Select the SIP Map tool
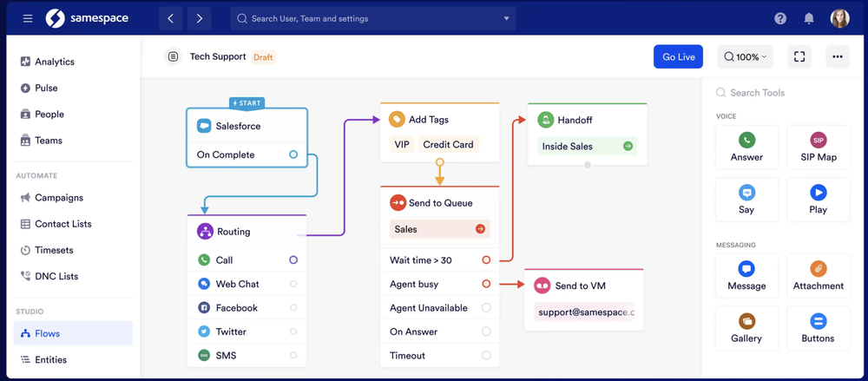The height and width of the screenshot is (381, 868). pyautogui.click(x=819, y=147)
